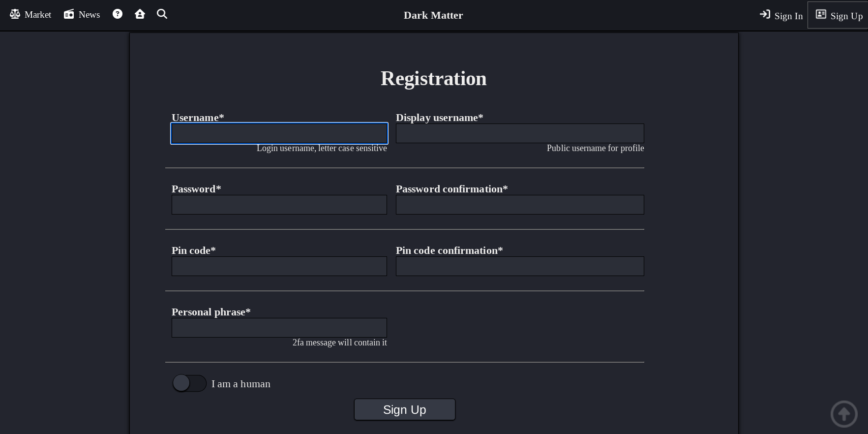Click the Sign In link in the header
Screen dimensions: 868x434
click(788, 16)
